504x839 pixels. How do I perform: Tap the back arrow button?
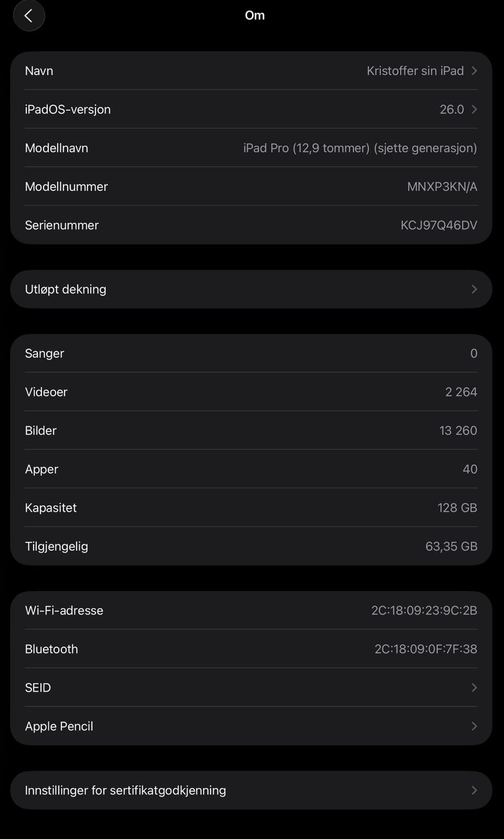[29, 16]
